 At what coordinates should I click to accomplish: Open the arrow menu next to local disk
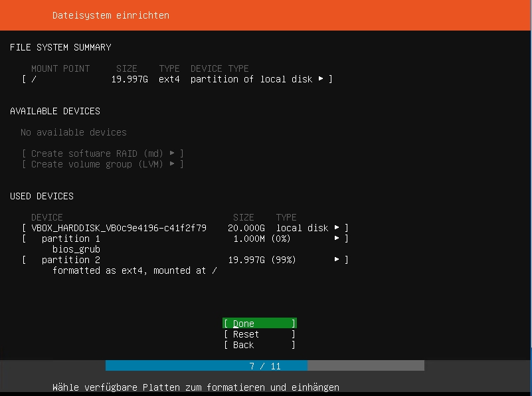pos(337,228)
